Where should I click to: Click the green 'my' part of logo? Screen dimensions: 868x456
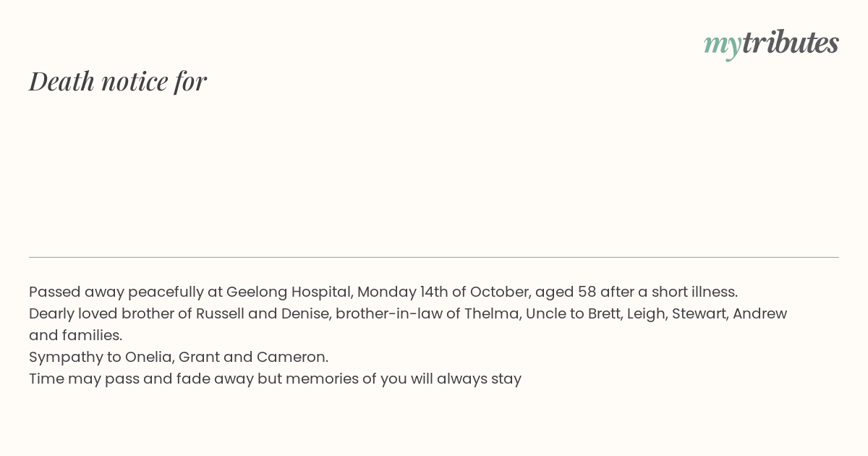click(x=723, y=46)
